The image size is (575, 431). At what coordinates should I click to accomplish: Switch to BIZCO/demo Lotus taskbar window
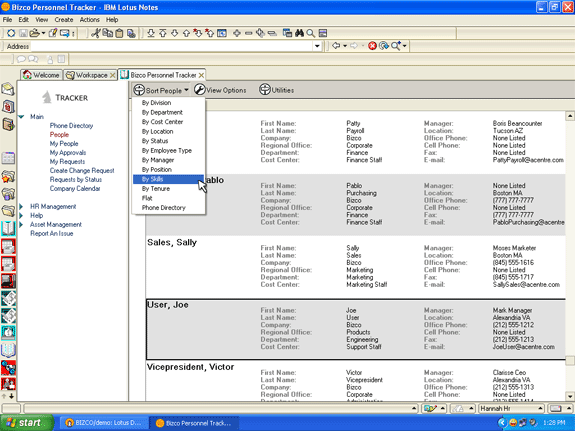pos(104,423)
